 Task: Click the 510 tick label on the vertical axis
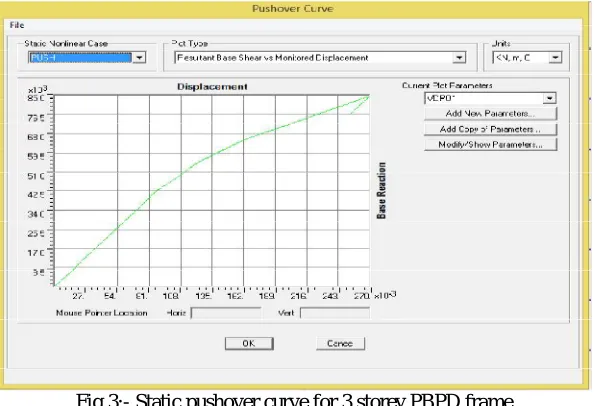tap(36, 176)
